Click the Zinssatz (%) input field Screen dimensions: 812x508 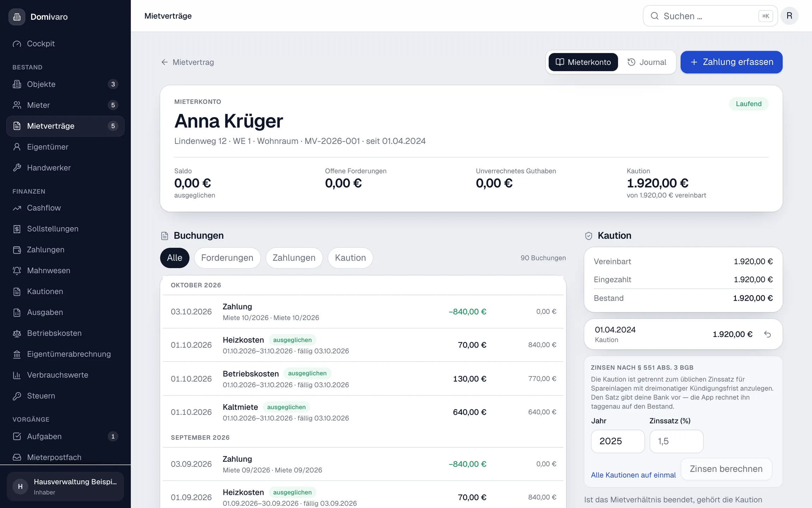click(676, 441)
